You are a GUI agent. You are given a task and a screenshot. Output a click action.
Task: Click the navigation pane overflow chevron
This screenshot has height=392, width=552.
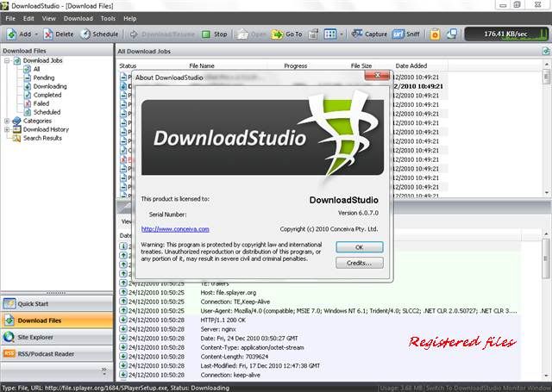pos(103,370)
